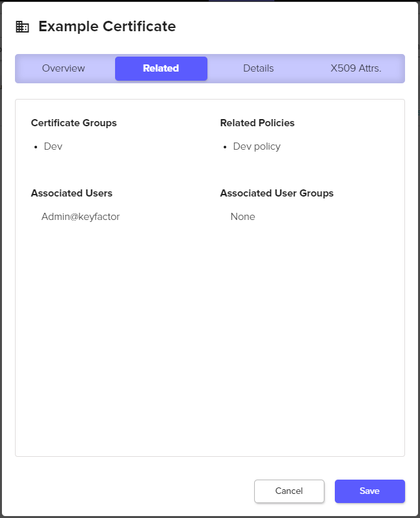Click the Certificate Groups heading

point(73,123)
